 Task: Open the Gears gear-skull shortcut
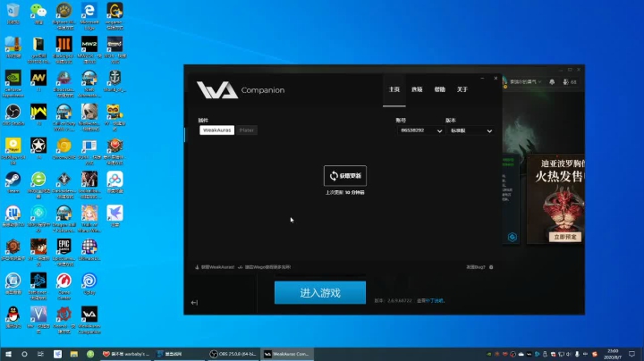(64, 320)
